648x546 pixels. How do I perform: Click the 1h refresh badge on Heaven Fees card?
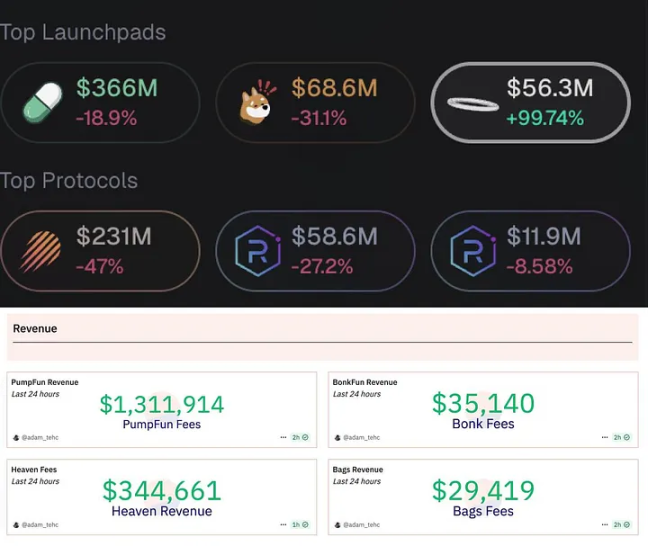click(300, 525)
